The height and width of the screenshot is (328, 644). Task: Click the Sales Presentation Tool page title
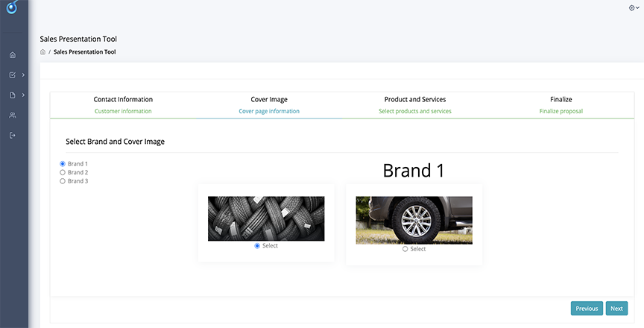pyautogui.click(x=78, y=39)
